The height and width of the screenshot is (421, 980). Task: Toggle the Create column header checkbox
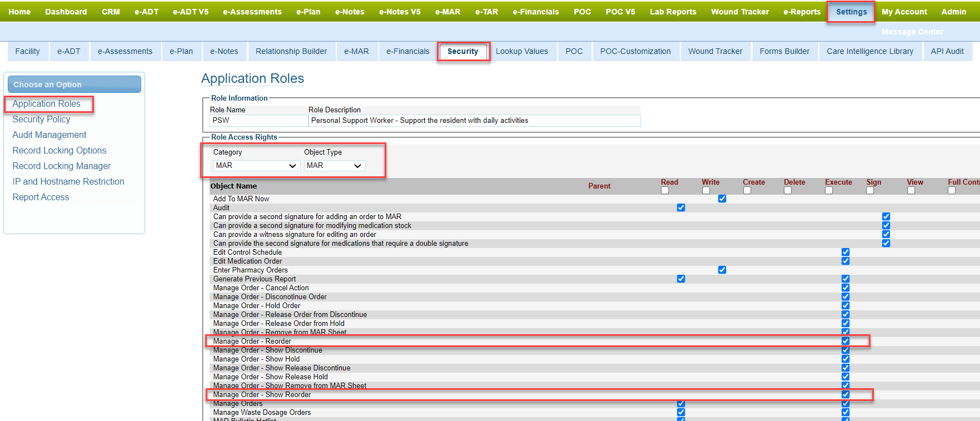coord(747,190)
